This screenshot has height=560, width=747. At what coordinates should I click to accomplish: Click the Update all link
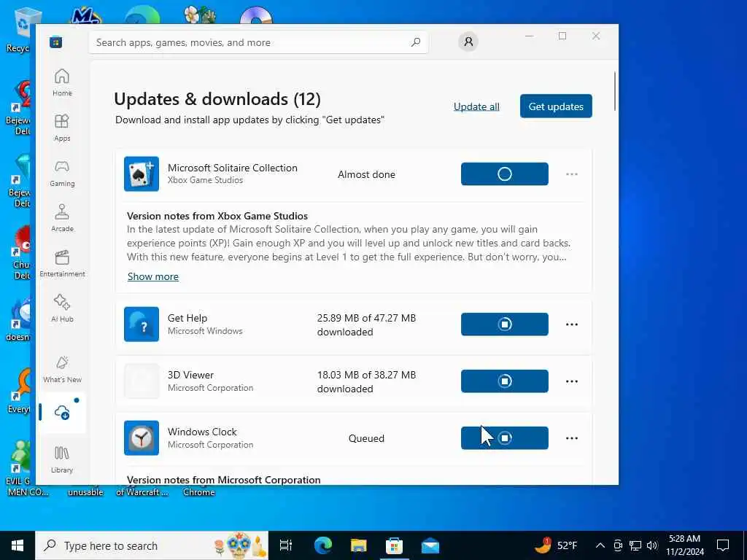point(476,106)
